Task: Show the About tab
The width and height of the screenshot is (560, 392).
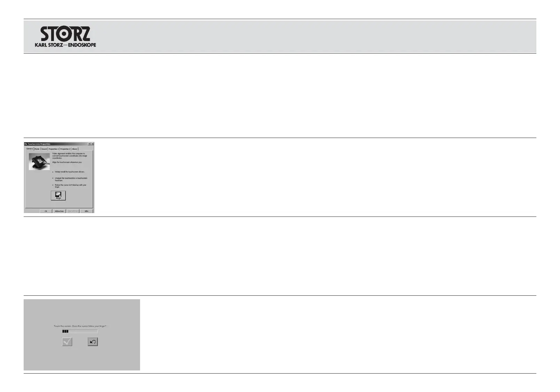Action: (x=74, y=149)
